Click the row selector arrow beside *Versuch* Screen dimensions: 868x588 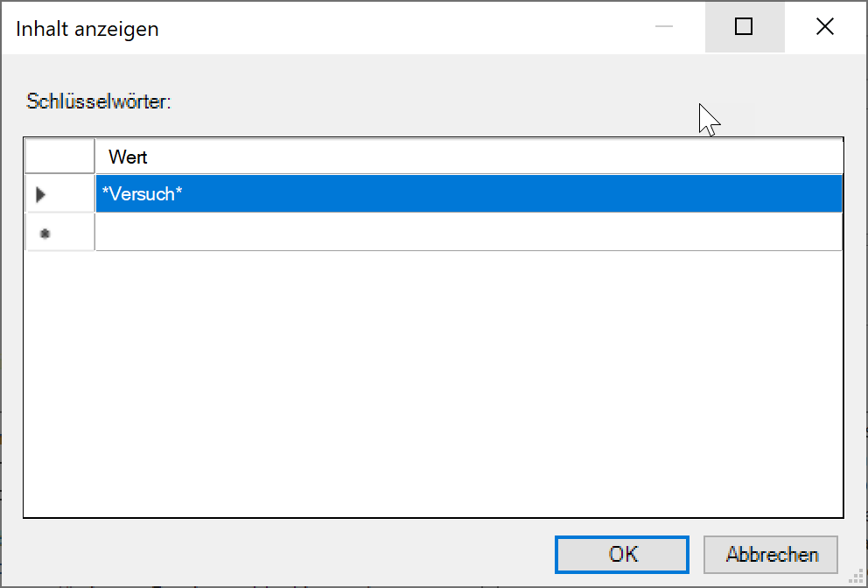(59, 194)
